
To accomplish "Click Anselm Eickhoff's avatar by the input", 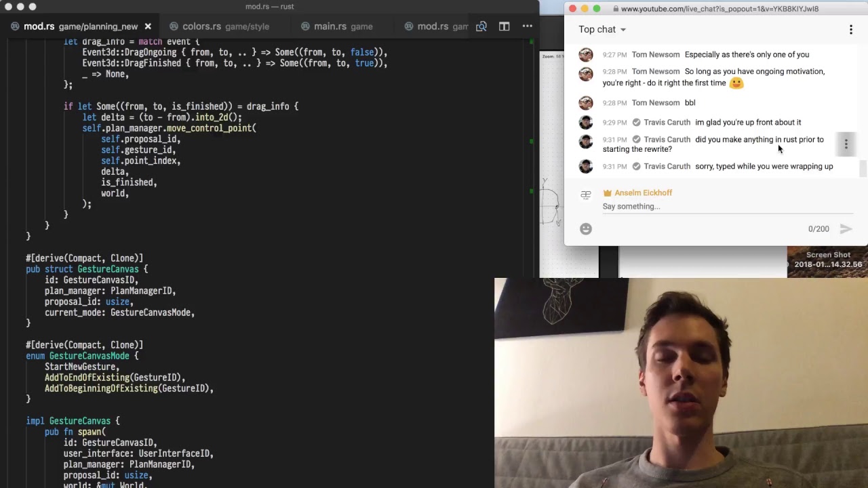I will tap(586, 195).
